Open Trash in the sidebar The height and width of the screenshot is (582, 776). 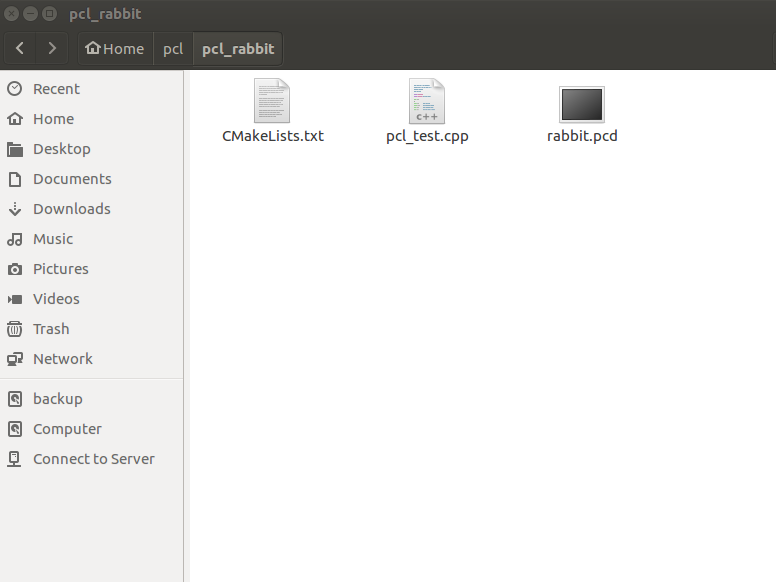pyautogui.click(x=92, y=329)
